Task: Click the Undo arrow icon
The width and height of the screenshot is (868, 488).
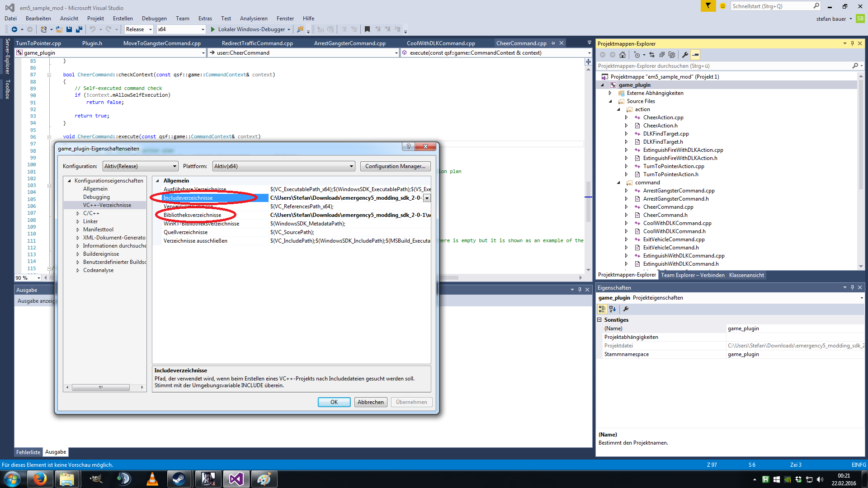Action: pyautogui.click(x=93, y=29)
